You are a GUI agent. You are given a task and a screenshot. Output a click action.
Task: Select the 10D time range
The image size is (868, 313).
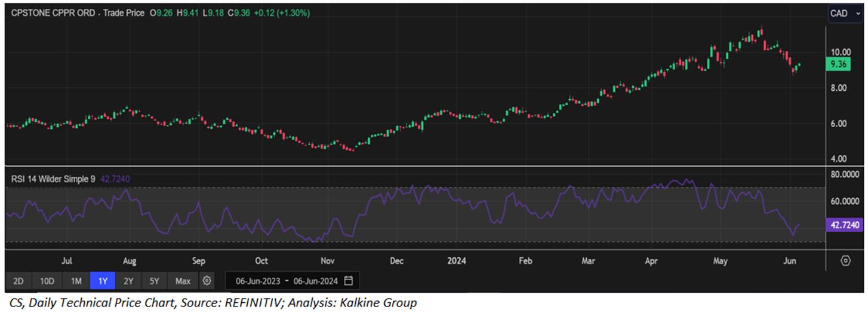[x=47, y=280]
